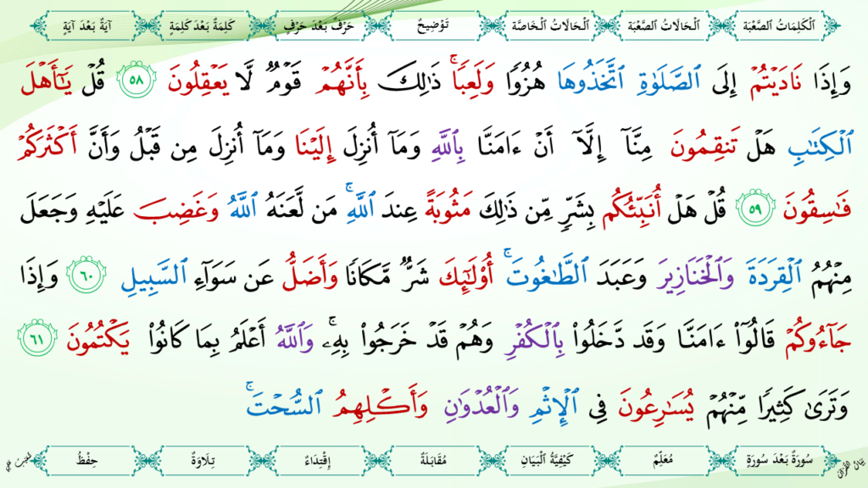Start تلاوة recitation mode

202,460
